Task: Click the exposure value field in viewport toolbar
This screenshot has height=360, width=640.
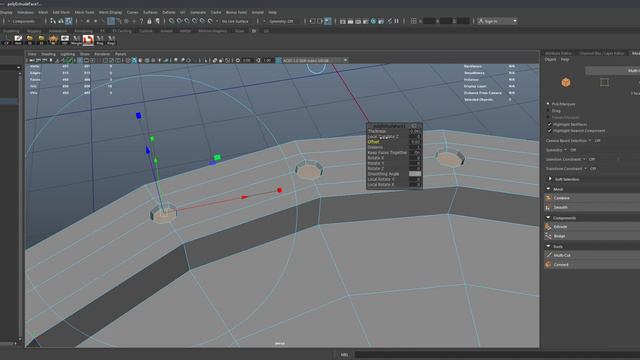Action: (x=247, y=60)
